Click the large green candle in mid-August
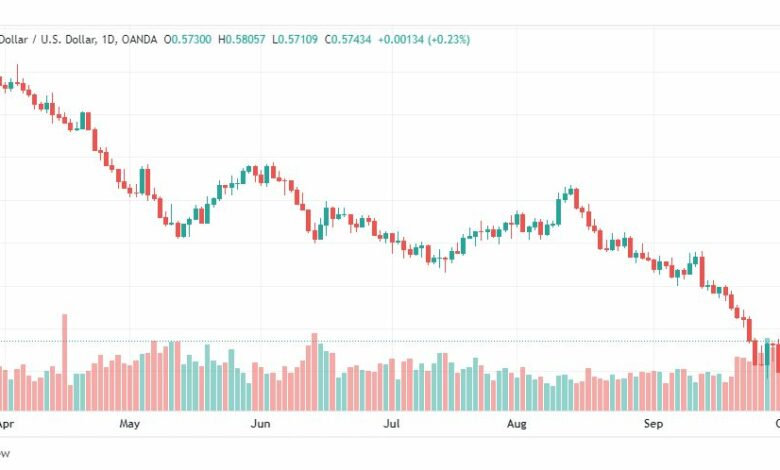 (559, 212)
